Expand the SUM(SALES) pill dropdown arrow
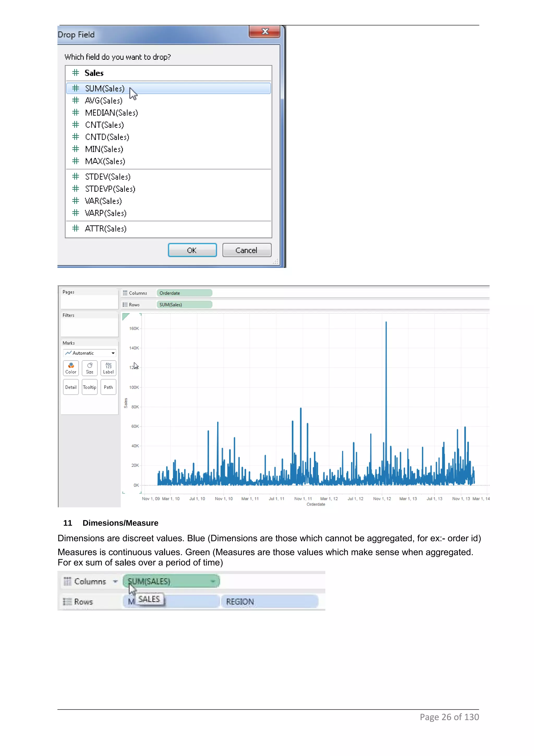This screenshot has width=534, height=756. [213, 581]
